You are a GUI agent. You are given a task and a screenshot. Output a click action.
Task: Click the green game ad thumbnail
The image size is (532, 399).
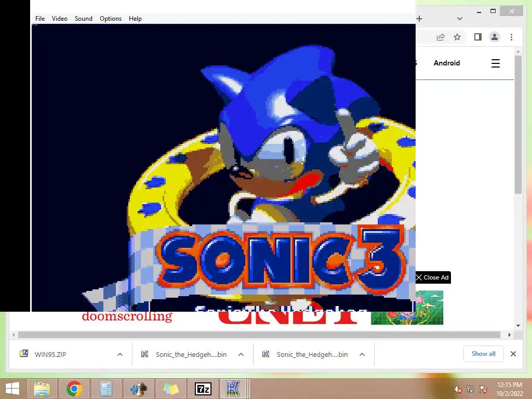point(407,308)
